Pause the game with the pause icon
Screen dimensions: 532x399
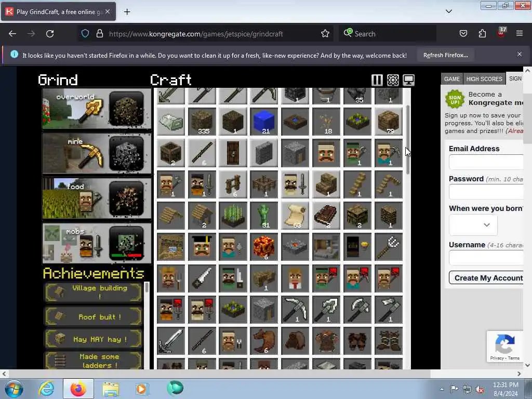coord(377,80)
